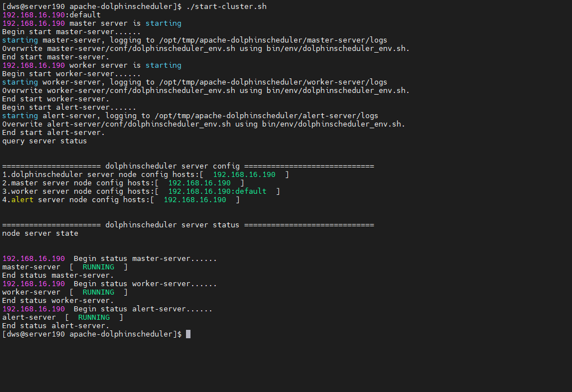Click the "node server state" line
The image size is (572, 392).
(x=40, y=234)
